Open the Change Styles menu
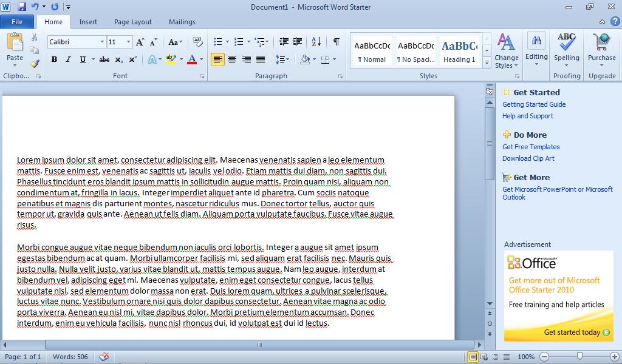 click(507, 51)
